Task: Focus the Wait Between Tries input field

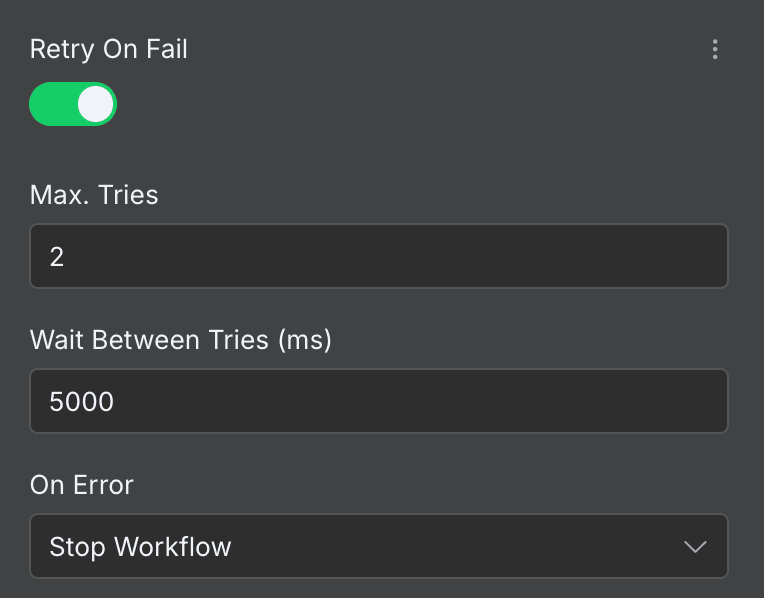Action: (378, 401)
